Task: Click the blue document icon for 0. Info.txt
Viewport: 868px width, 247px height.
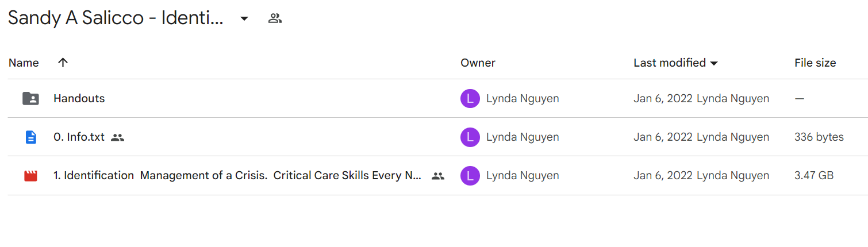Action: [30, 137]
